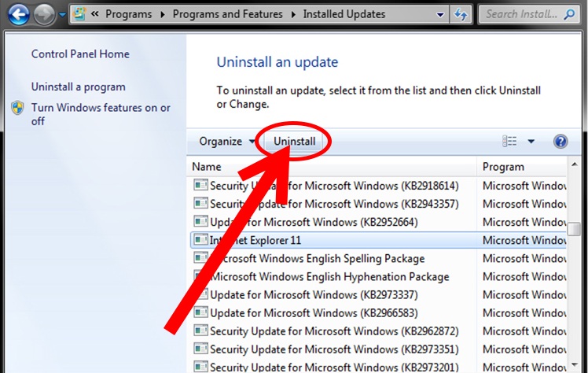The height and width of the screenshot is (373, 588).
Task: Click the magnifier search icon
Action: coord(569,14)
